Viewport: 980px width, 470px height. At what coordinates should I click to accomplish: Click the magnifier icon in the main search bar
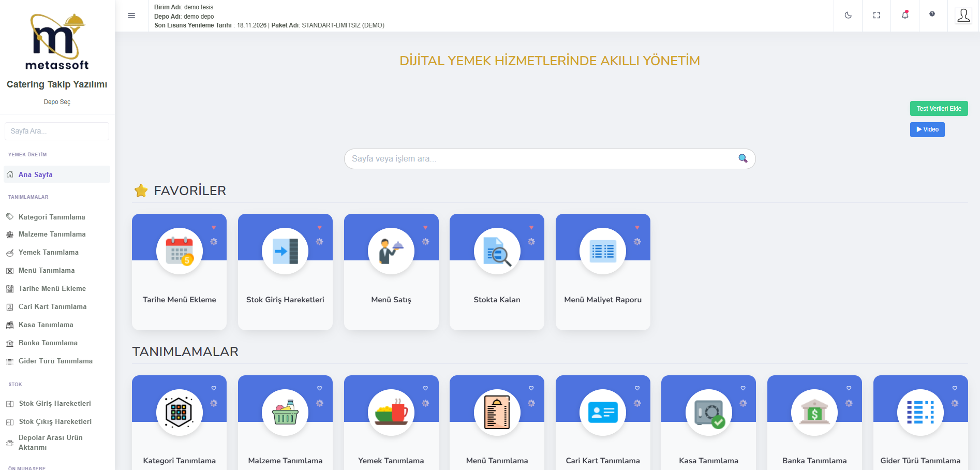coord(743,158)
